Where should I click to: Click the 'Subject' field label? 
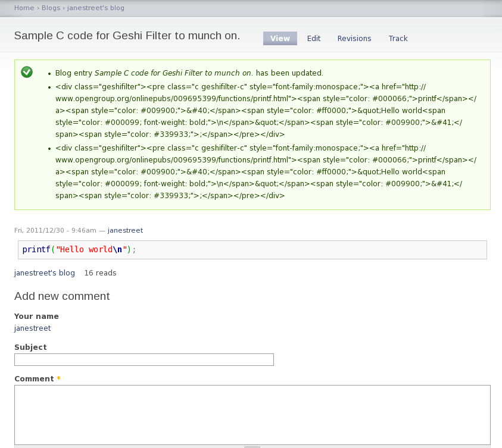[x=30, y=347]
